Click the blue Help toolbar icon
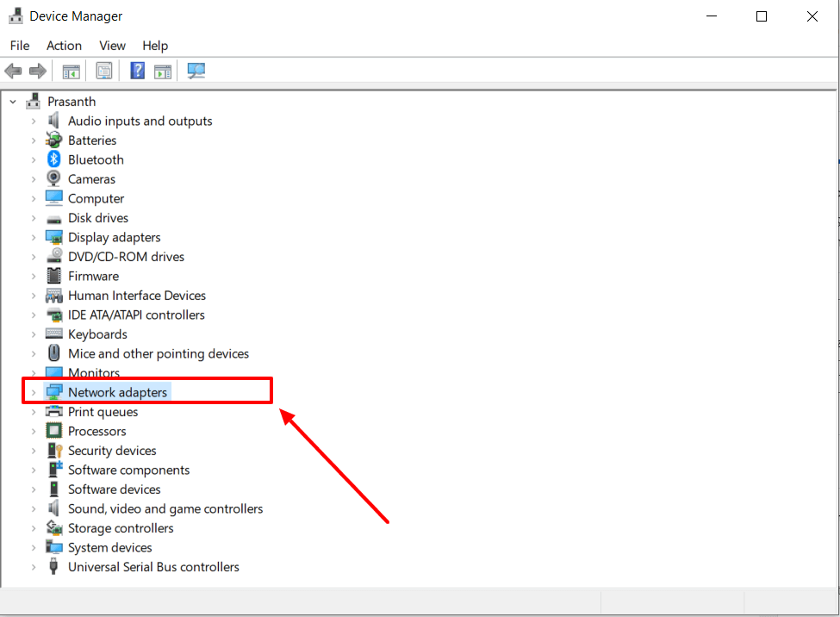 point(138,71)
